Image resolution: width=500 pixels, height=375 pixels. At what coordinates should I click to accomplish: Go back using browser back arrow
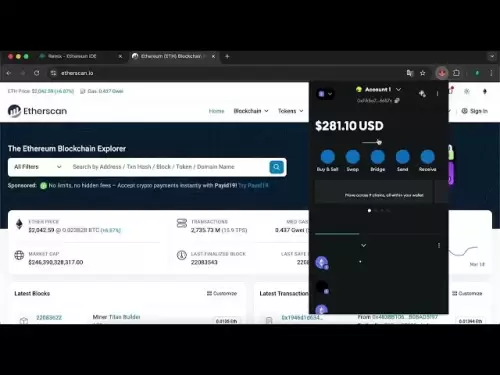tap(9, 73)
